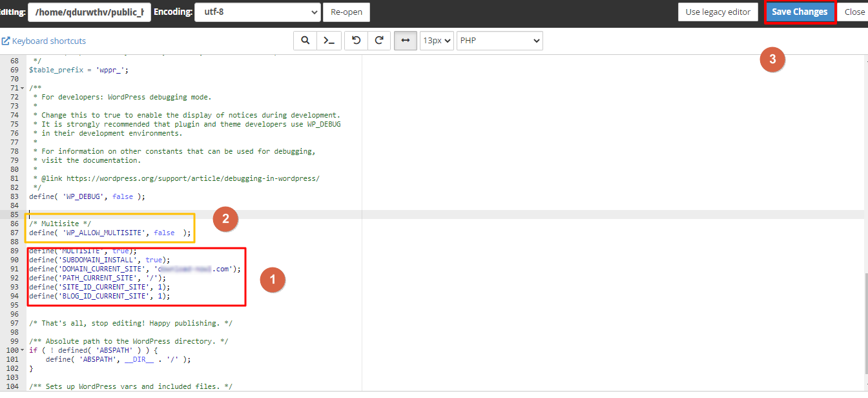Redo the last undone edit

click(379, 40)
